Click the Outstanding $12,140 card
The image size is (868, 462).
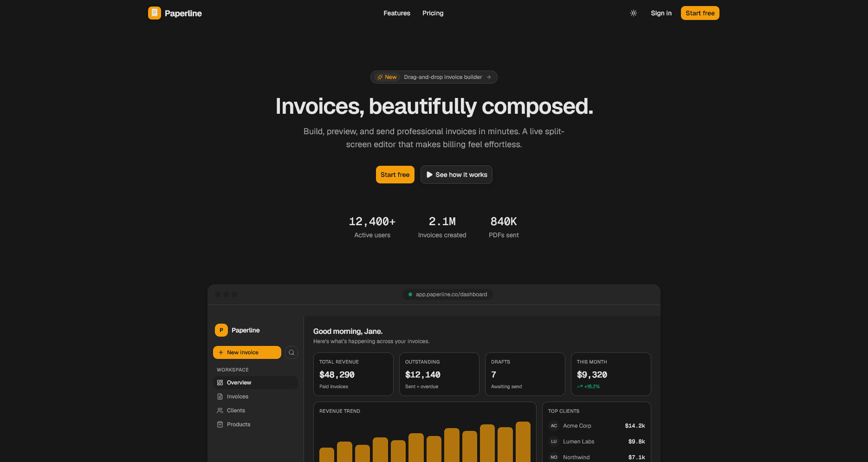(x=439, y=374)
